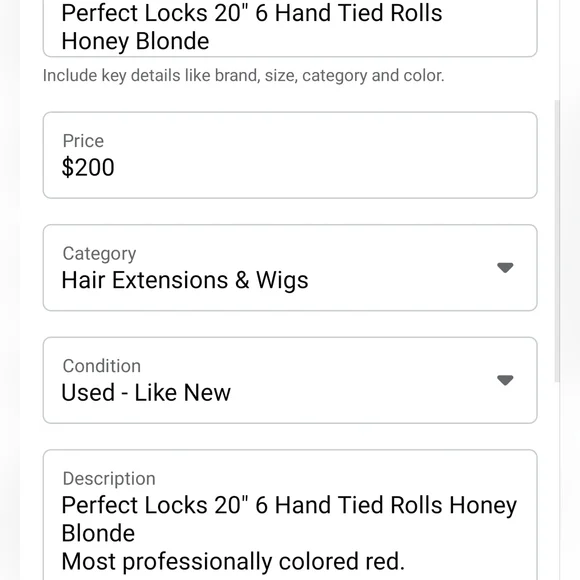Focus the title field with "Perfect Locks"
Viewport: 580px width, 580px height.
click(x=290, y=27)
